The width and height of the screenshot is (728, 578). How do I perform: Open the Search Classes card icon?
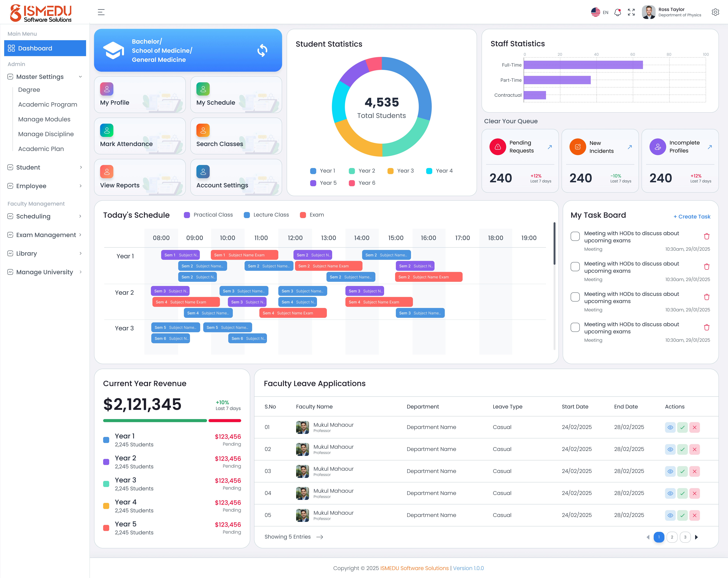[203, 130]
